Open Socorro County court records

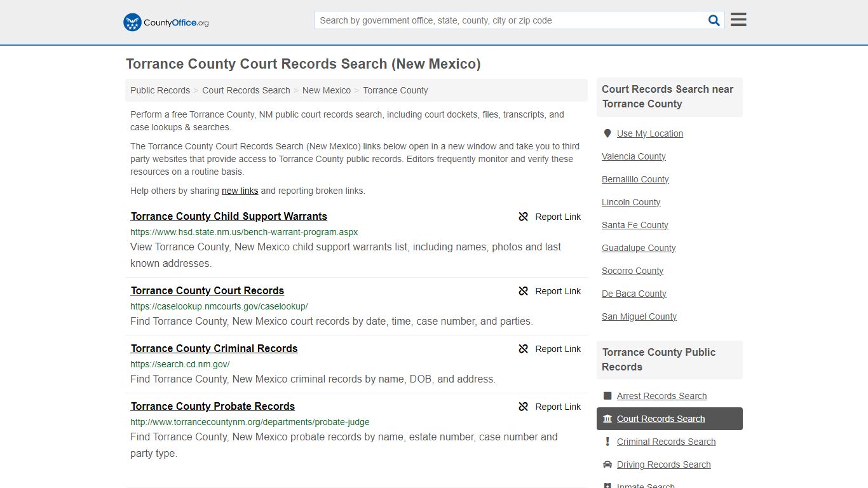coord(632,271)
